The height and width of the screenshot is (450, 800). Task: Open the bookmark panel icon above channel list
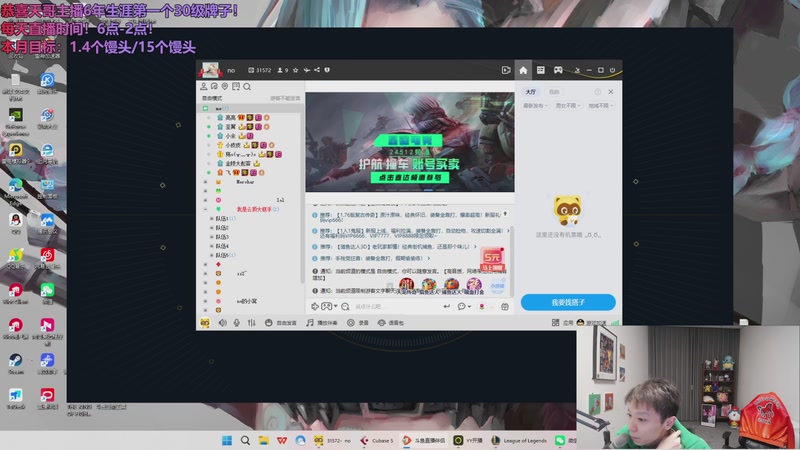pos(236,86)
